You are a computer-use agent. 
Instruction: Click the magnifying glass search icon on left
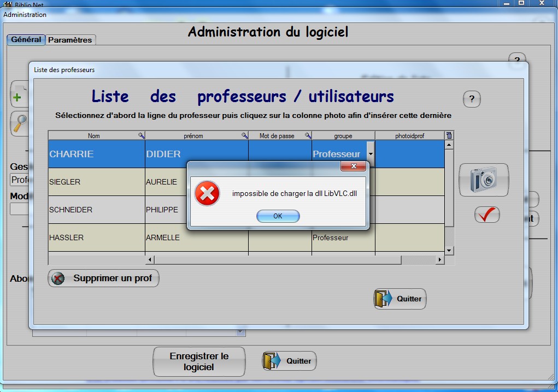tap(20, 123)
